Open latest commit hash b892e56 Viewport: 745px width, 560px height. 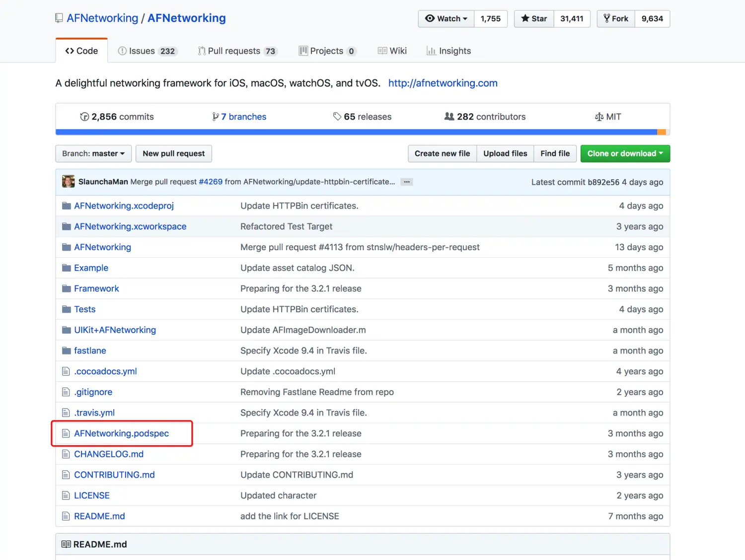(603, 182)
